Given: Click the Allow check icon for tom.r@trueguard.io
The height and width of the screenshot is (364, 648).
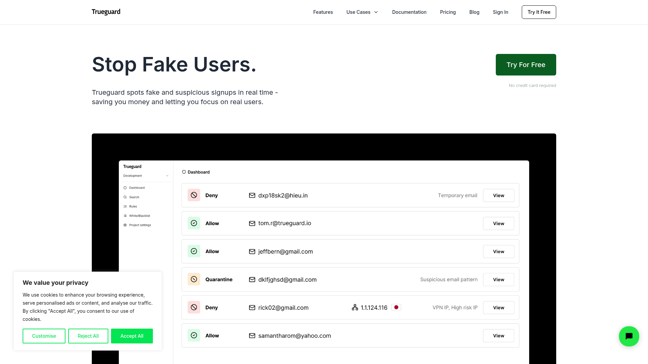Looking at the screenshot, I should pyautogui.click(x=194, y=223).
